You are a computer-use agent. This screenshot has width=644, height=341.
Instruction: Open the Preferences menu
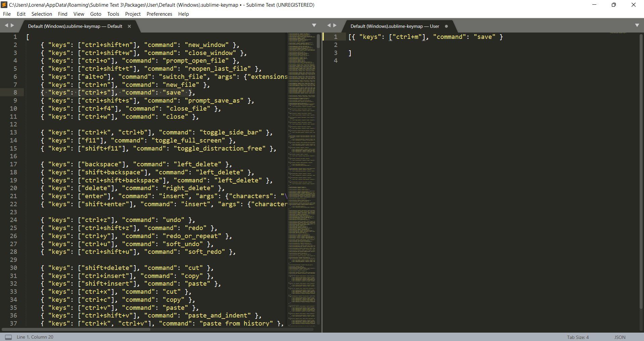tap(159, 14)
